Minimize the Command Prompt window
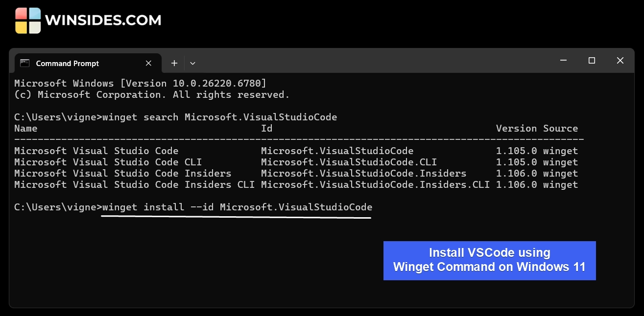This screenshot has width=644, height=316. tap(563, 61)
